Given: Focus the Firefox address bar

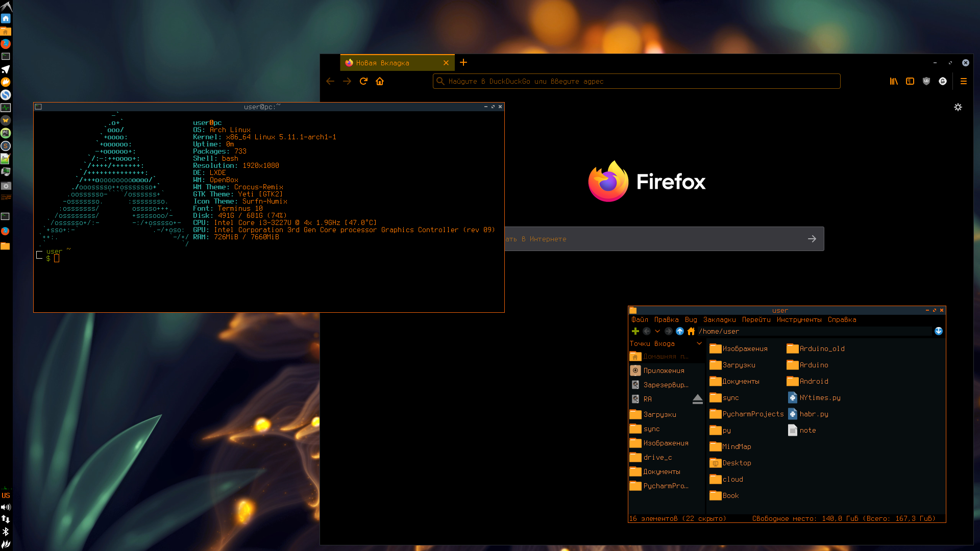Looking at the screenshot, I should pyautogui.click(x=636, y=81).
